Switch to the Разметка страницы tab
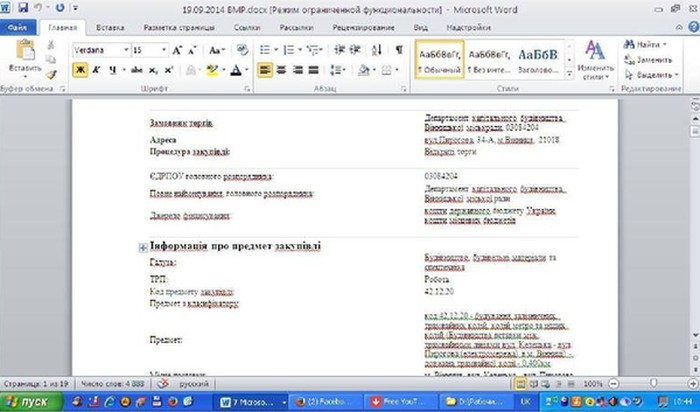Viewport: 700px width, 412px height. point(179,27)
